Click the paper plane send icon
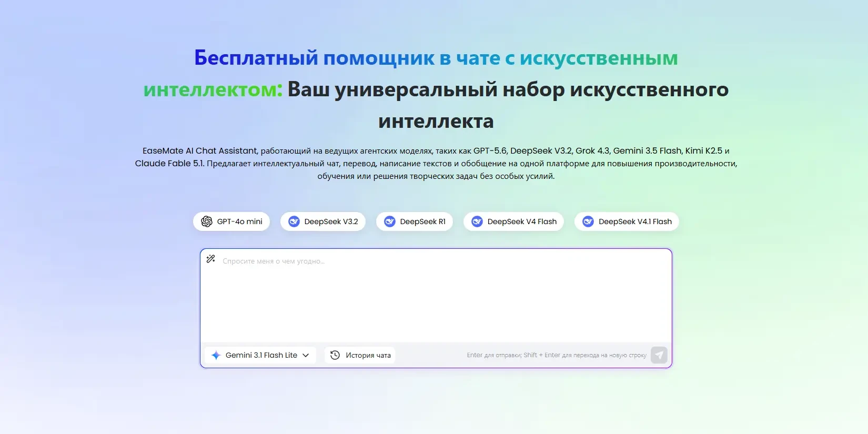This screenshot has height=434, width=868. click(x=659, y=355)
